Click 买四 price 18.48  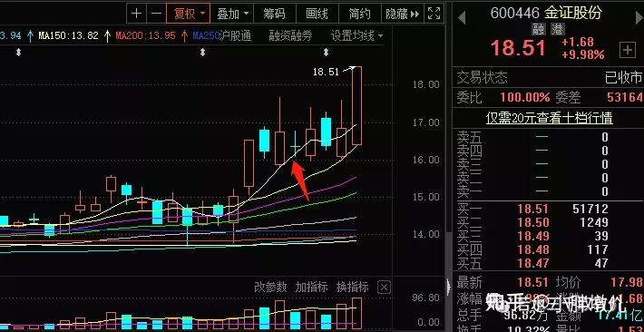pyautogui.click(x=532, y=249)
